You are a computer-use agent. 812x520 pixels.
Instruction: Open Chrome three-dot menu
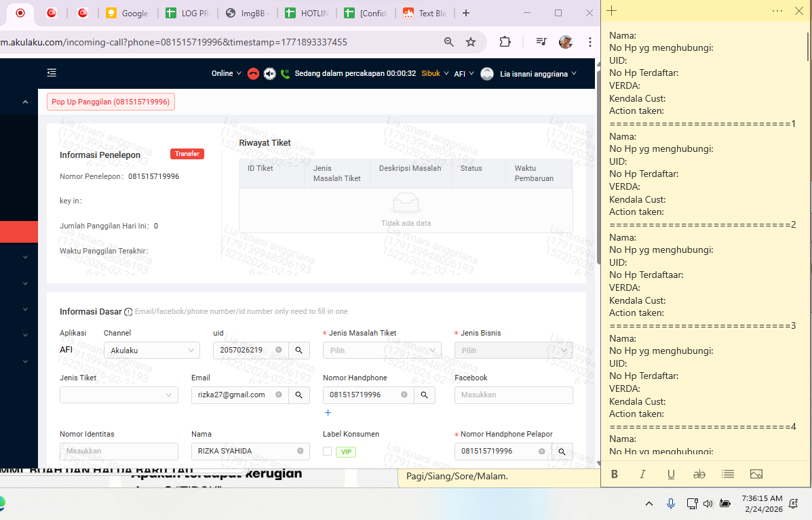point(590,42)
